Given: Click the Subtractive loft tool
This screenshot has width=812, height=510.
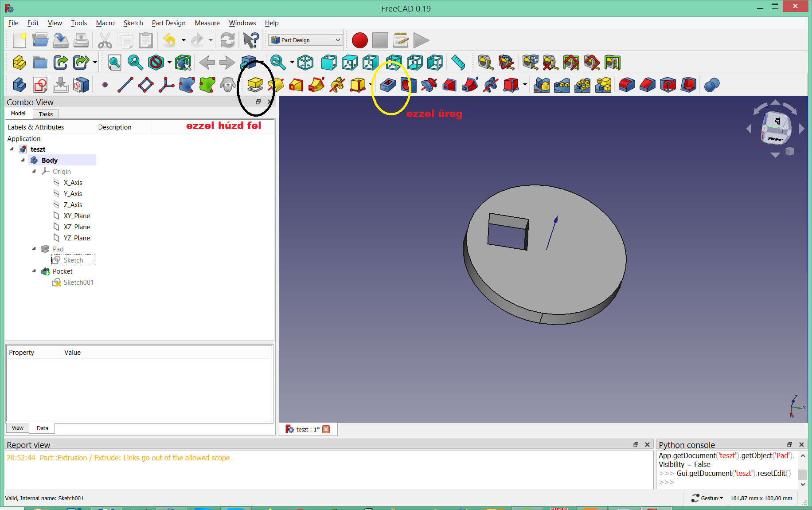Looking at the screenshot, I should [x=449, y=85].
